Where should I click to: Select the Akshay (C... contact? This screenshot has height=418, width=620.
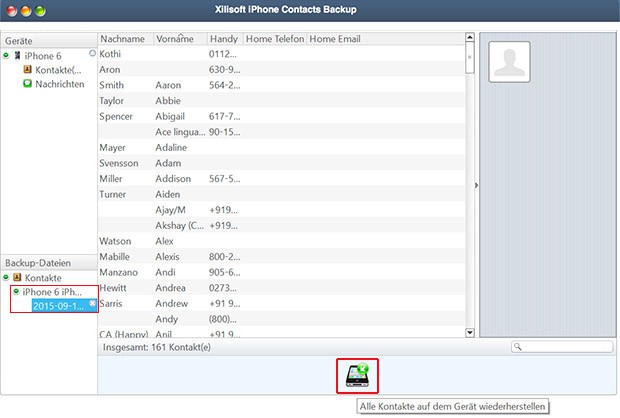point(282,225)
